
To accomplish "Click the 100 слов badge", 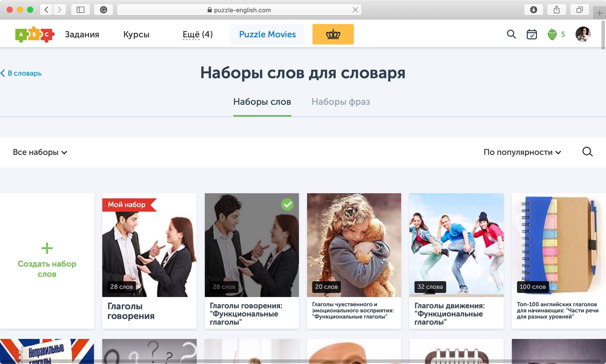I will pos(533,287).
